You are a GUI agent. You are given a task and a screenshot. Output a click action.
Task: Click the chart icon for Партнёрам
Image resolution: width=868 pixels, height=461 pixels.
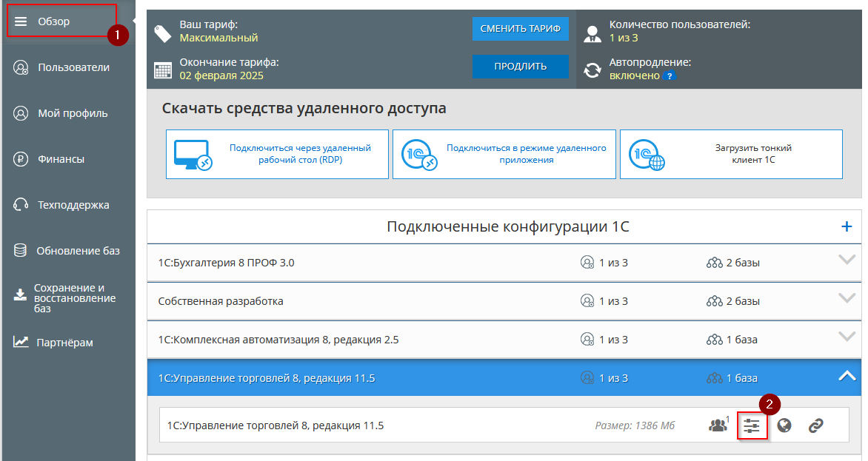point(21,342)
